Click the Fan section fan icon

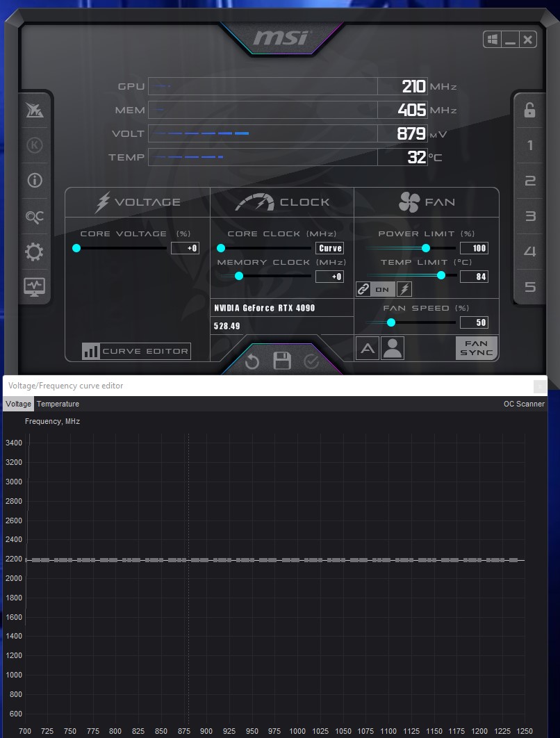coord(409,202)
